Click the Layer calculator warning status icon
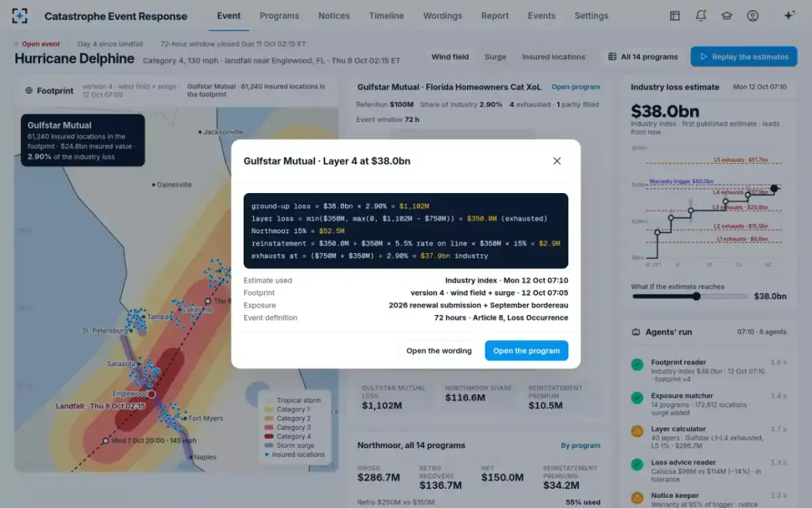 tap(637, 431)
